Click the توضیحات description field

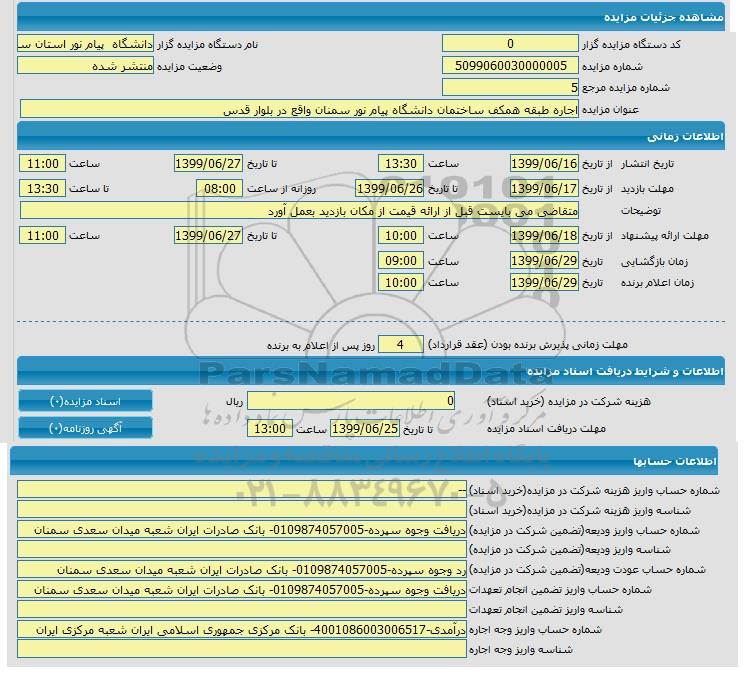coord(299,211)
